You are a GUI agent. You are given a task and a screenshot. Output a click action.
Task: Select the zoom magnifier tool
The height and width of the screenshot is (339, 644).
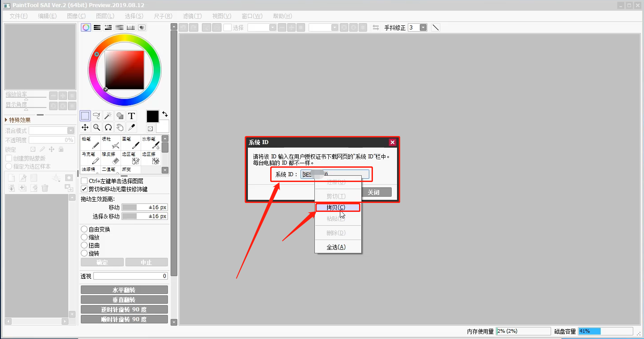pos(96,128)
